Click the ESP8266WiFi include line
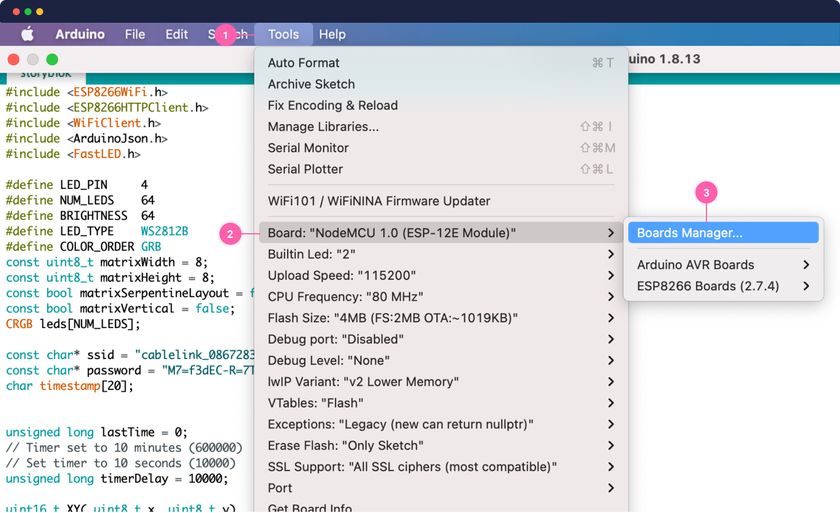840x513 pixels. pyautogui.click(x=87, y=92)
